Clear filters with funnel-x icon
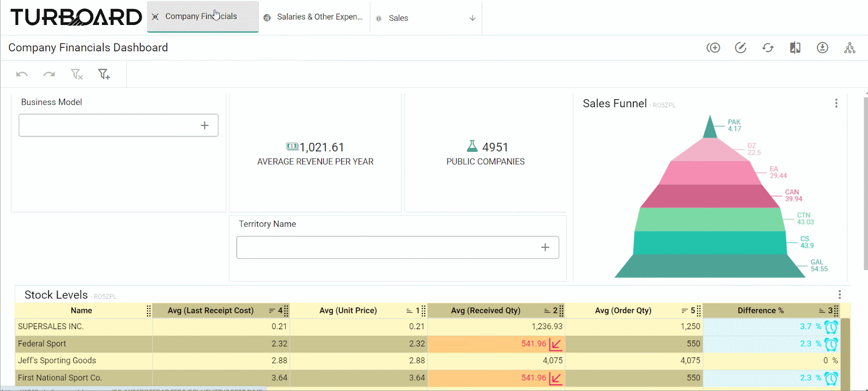 [76, 74]
